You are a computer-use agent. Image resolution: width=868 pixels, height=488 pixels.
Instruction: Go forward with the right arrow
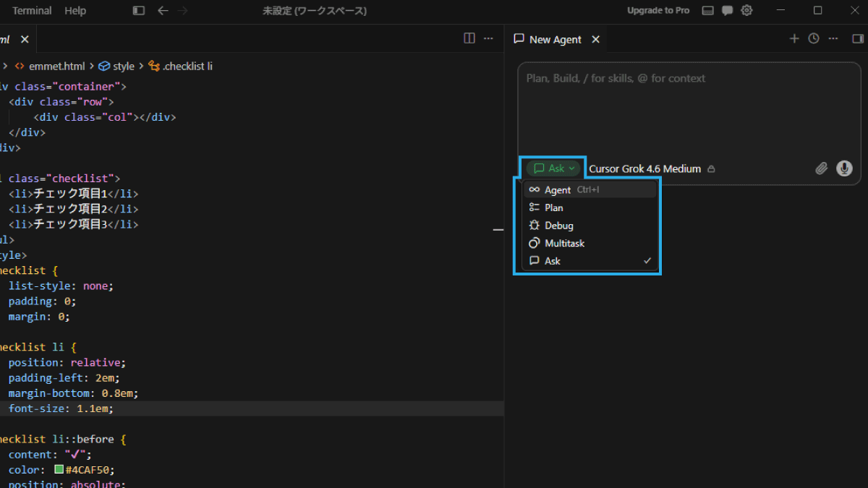[182, 11]
